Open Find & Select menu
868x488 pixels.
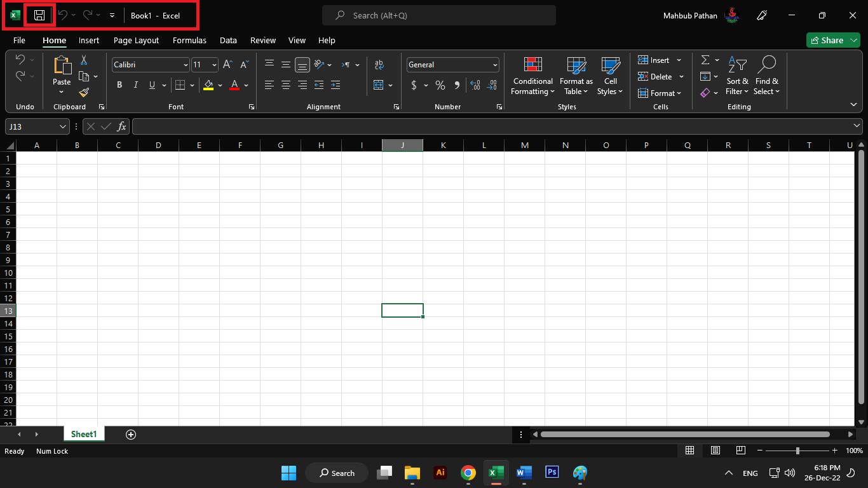click(766, 76)
